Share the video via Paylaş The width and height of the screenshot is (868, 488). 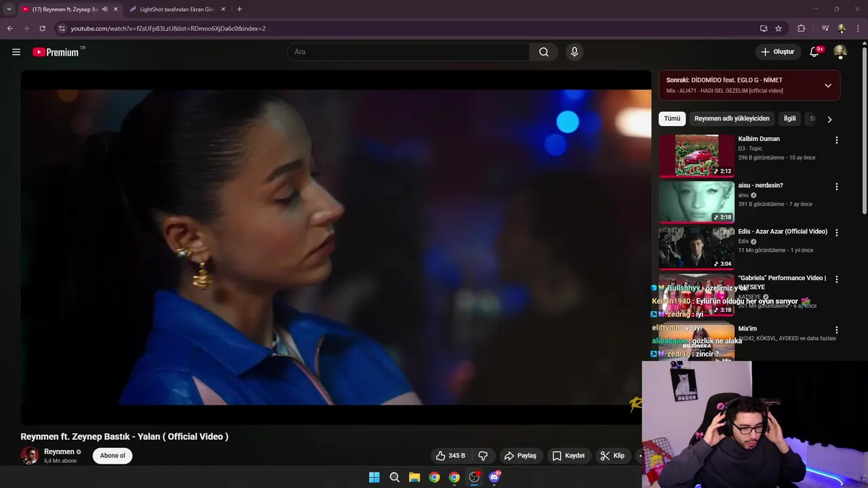520,456
